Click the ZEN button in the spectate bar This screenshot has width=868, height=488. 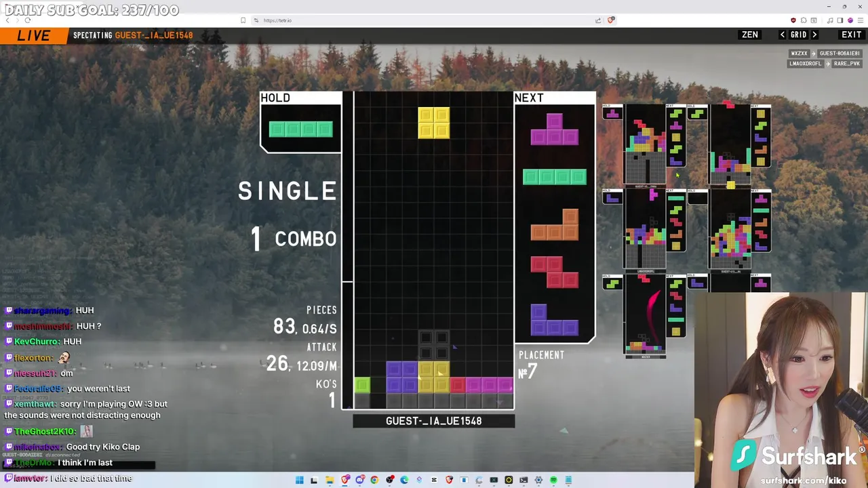[x=749, y=35]
